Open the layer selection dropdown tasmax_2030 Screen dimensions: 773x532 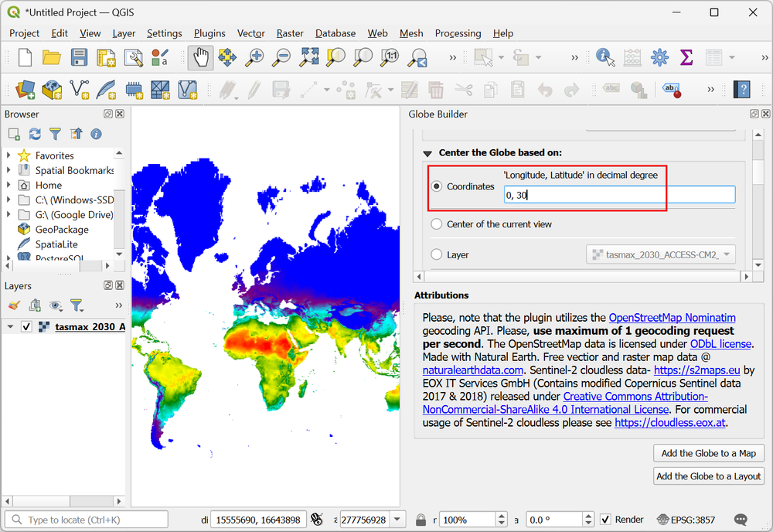(661, 254)
